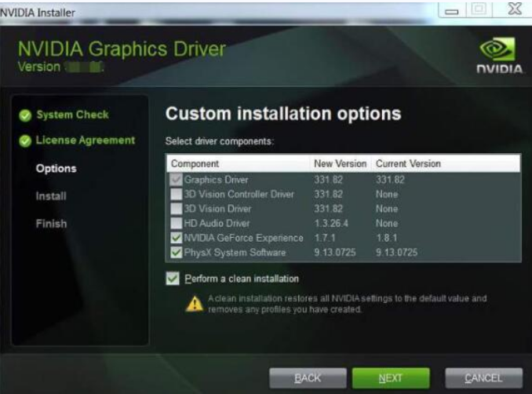Uncheck PhysX System Software component
This screenshot has height=394, width=532.
pos(176,253)
